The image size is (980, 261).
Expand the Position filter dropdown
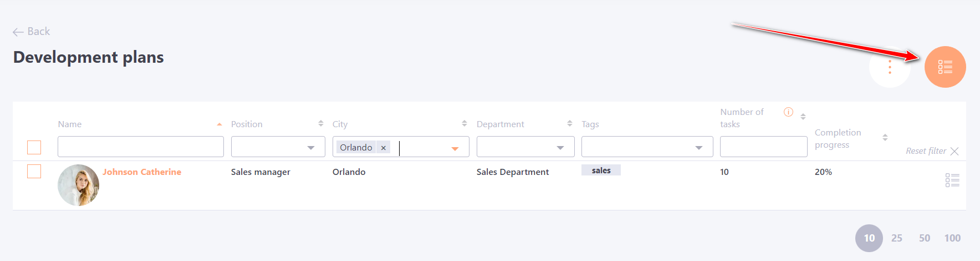point(311,148)
